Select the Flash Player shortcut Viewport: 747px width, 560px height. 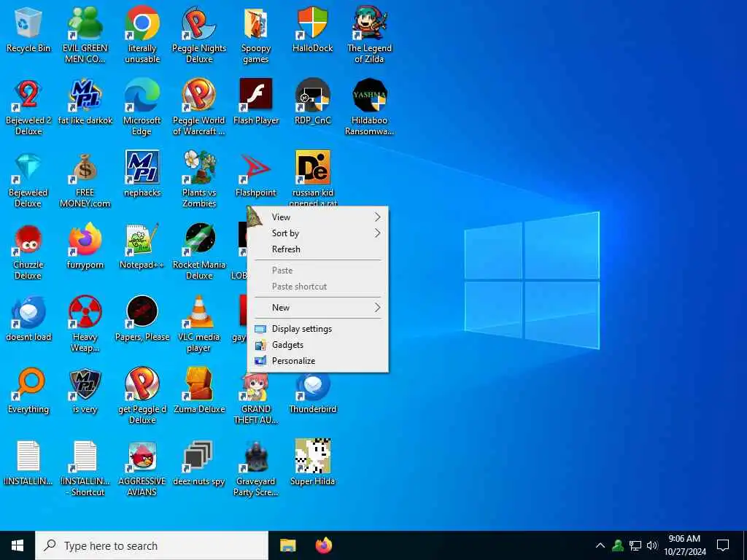click(256, 102)
